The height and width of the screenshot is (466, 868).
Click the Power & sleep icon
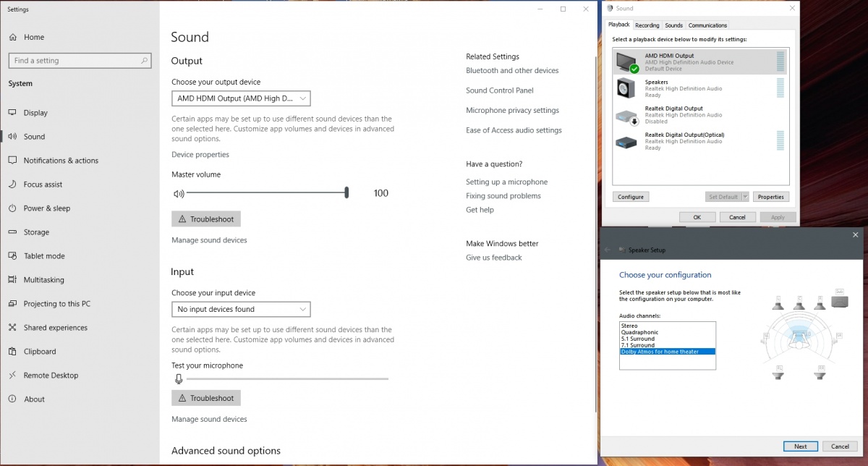tap(12, 208)
